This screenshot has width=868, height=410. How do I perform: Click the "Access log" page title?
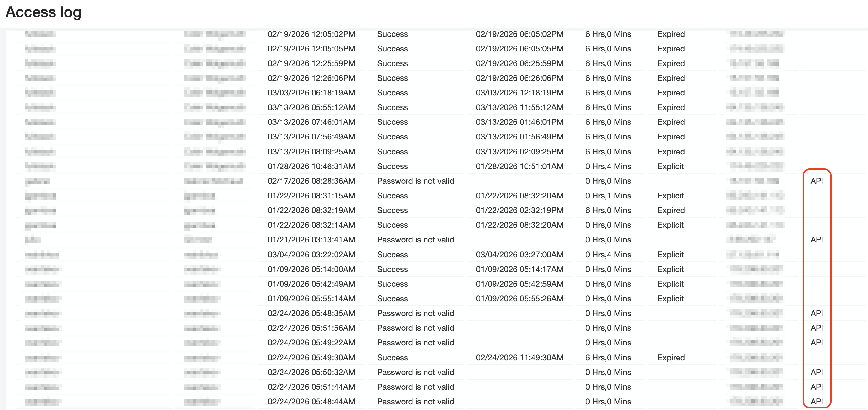(43, 12)
